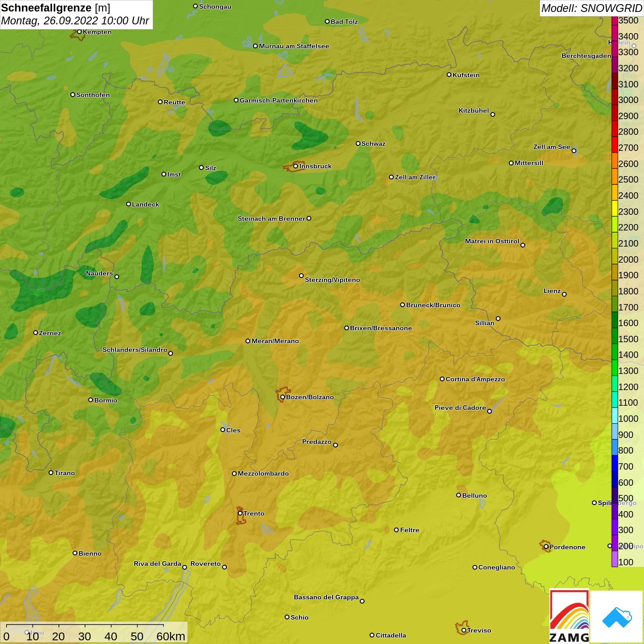Select the Kufstein location dot
Viewport: 644px width, 644px height.
tap(449, 75)
